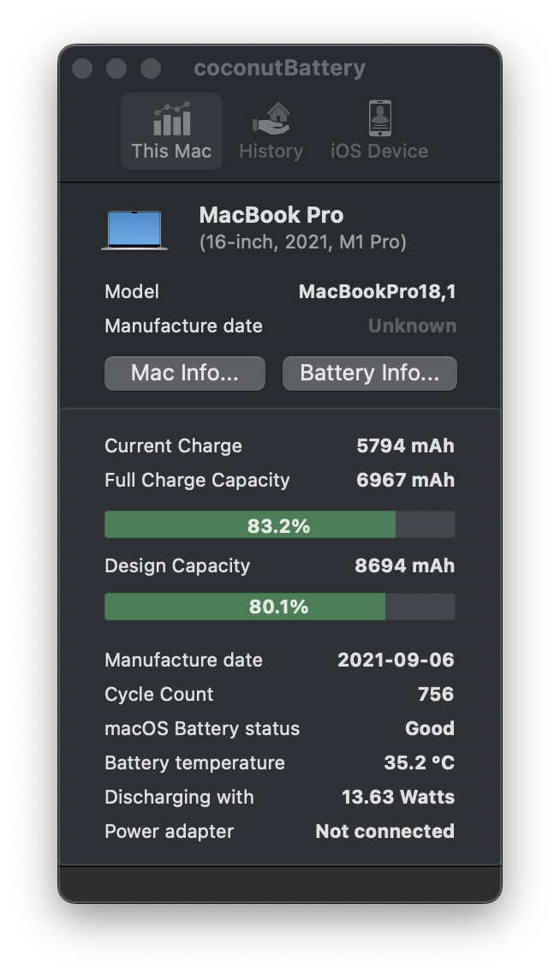The width and height of the screenshot is (560, 975).
Task: Click the Full Charge Capacity 6967 mAh value
Action: 405,480
